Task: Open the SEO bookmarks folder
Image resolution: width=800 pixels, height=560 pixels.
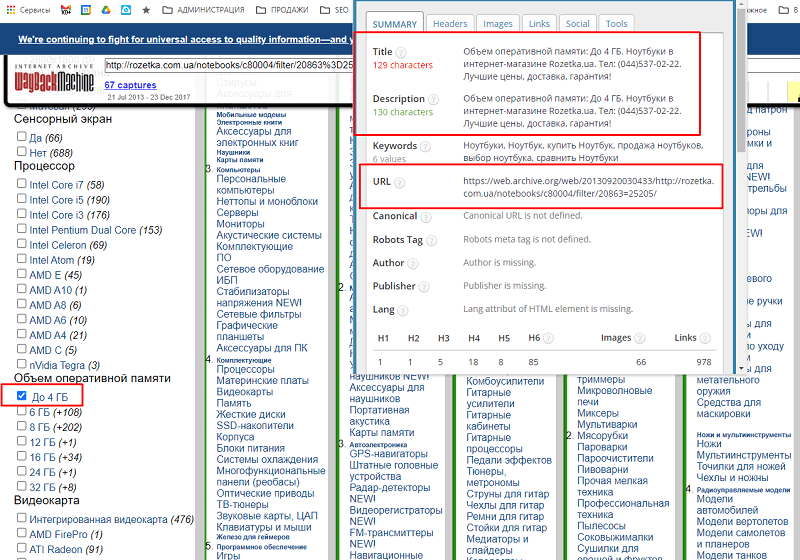Action: (x=334, y=10)
